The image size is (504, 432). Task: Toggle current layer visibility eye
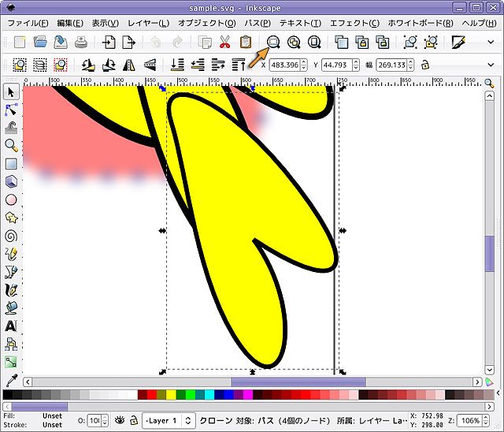119,421
